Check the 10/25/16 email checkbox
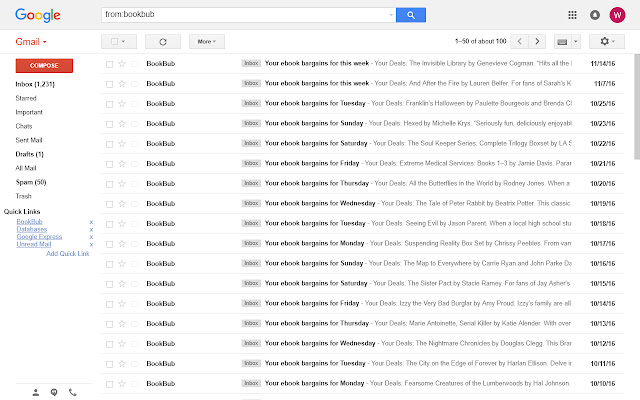Viewport: 640px width, 400px height. tap(109, 104)
